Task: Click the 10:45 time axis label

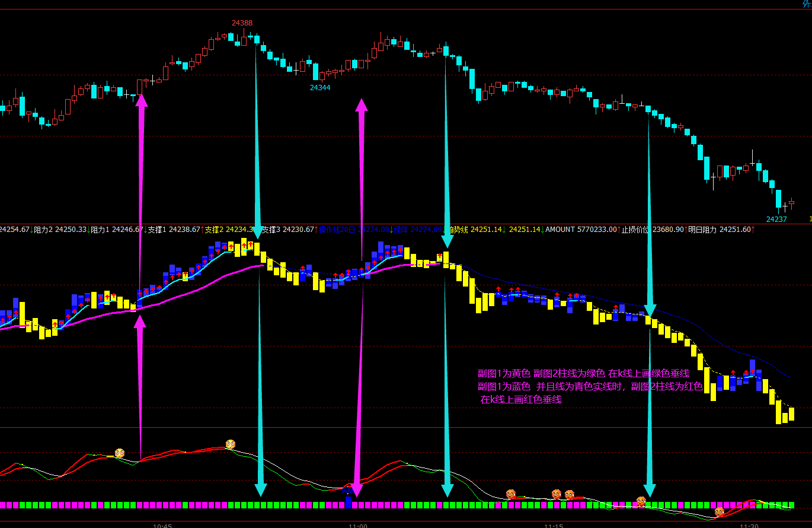Action: click(162, 526)
